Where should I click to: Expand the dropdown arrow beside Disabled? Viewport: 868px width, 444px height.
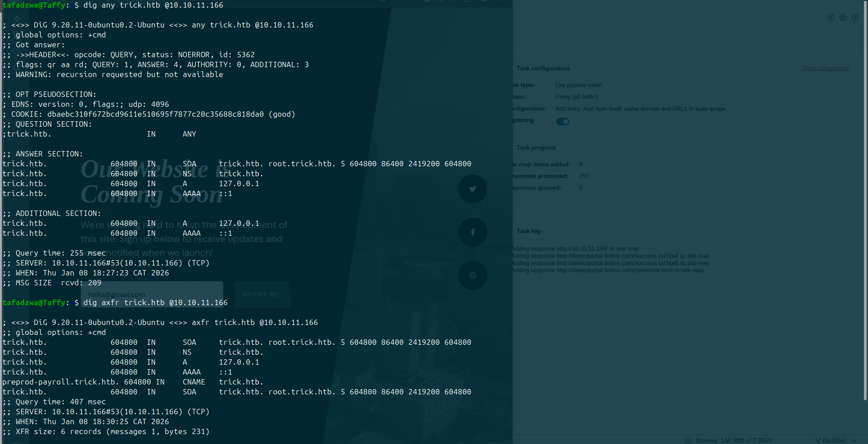pyautogui.click(x=854, y=441)
